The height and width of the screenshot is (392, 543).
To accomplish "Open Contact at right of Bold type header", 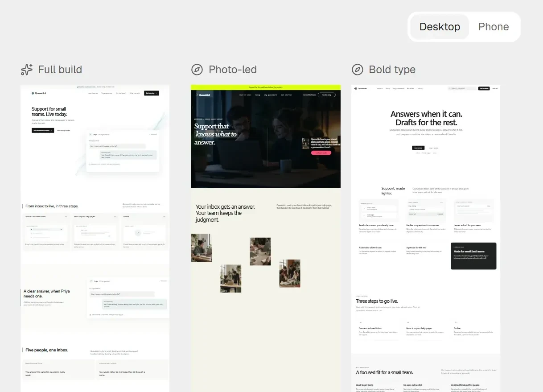I will click(494, 88).
